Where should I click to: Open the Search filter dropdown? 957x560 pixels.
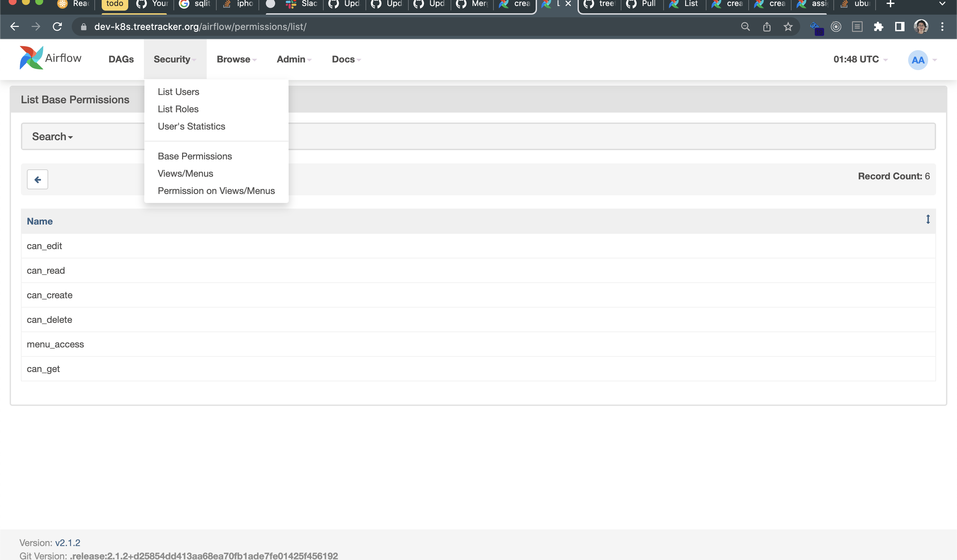click(x=52, y=136)
